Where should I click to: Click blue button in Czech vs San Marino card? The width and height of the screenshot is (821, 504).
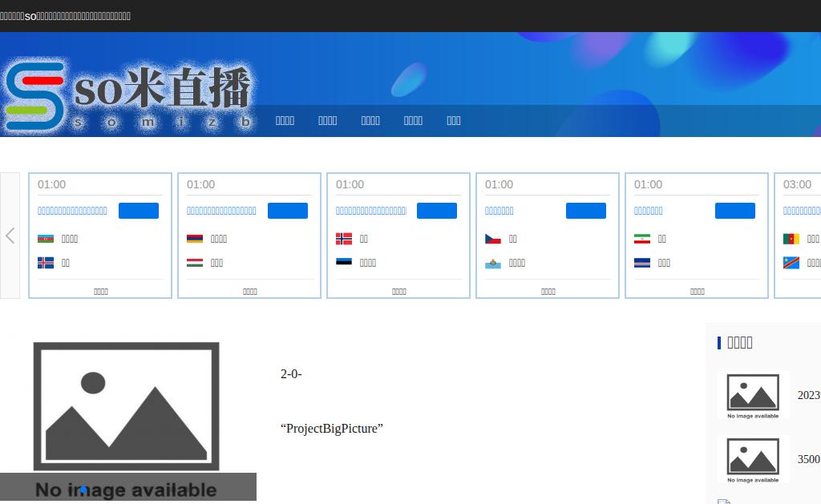pos(586,211)
